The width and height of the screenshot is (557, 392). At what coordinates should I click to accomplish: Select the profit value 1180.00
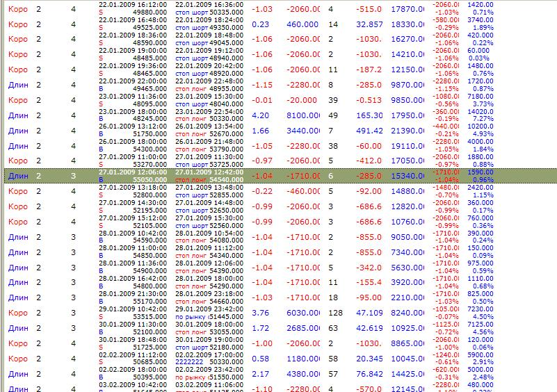pyautogui.click(x=303, y=359)
